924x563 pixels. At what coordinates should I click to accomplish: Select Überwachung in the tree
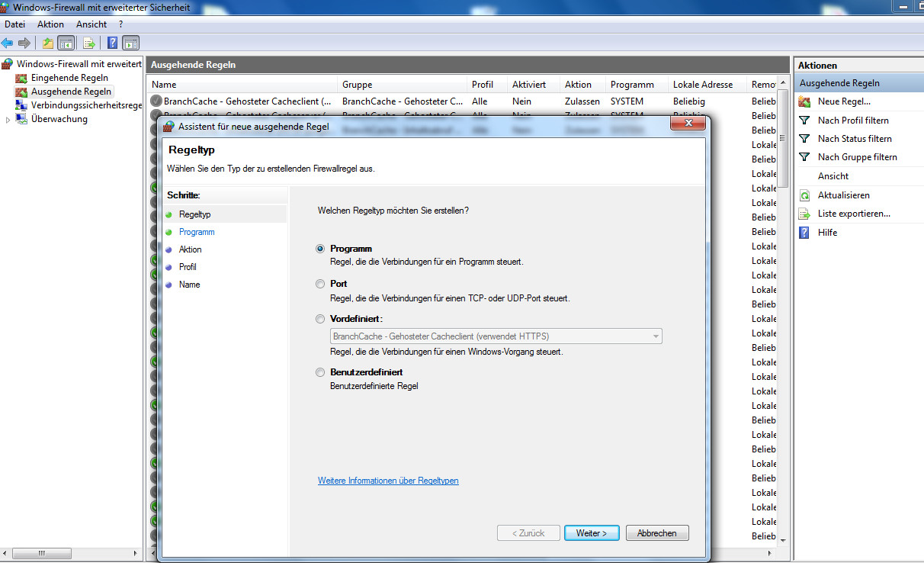click(59, 119)
